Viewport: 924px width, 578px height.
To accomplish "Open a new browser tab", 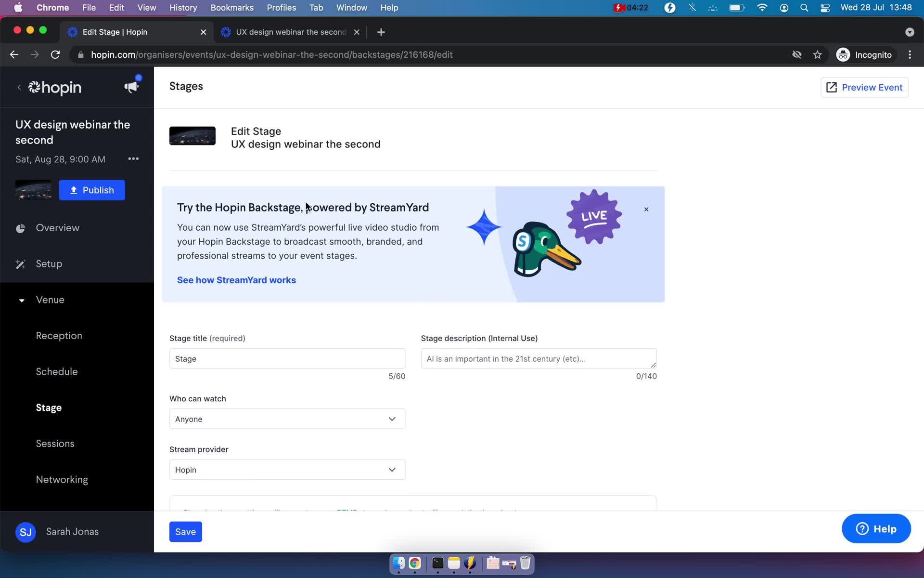I will (381, 32).
